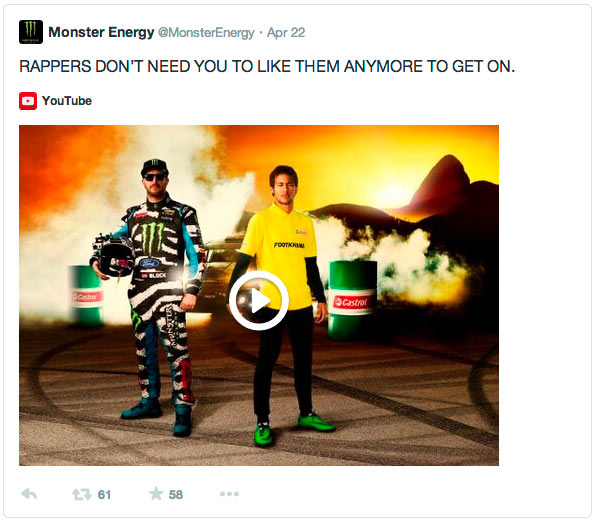Click the red YouTube logo icon
This screenshot has height=523, width=598.
click(28, 101)
